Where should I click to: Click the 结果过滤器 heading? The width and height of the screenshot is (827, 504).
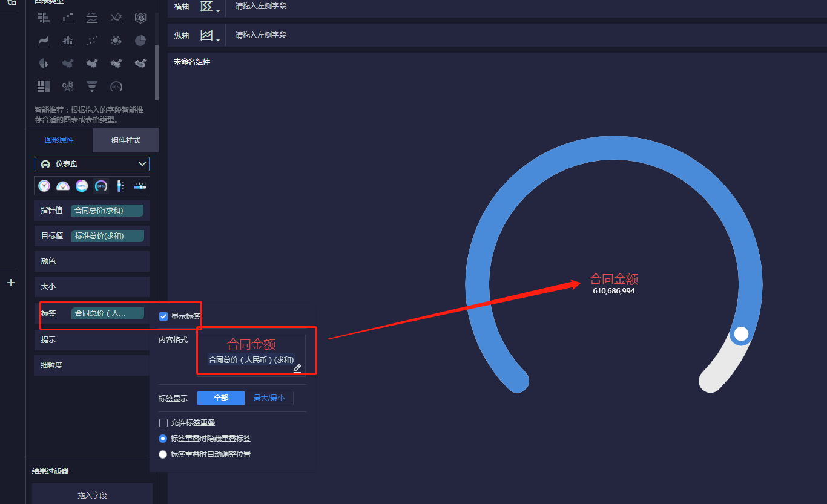(50, 471)
